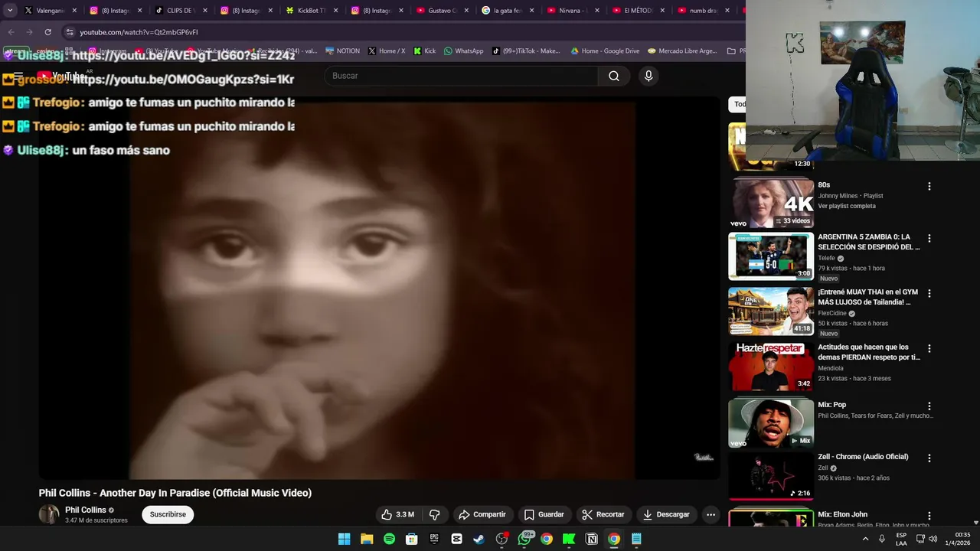Launch Epic Games from the taskbar
This screenshot has width=980, height=551.
pos(434,539)
